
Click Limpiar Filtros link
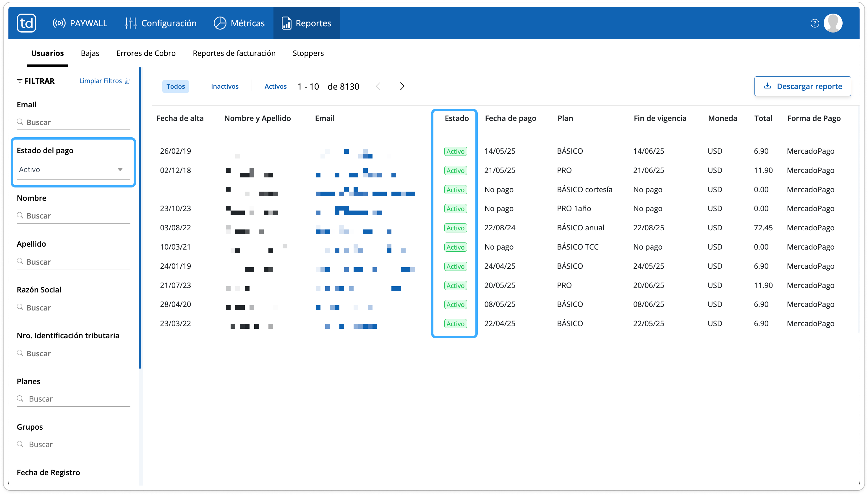(x=101, y=80)
